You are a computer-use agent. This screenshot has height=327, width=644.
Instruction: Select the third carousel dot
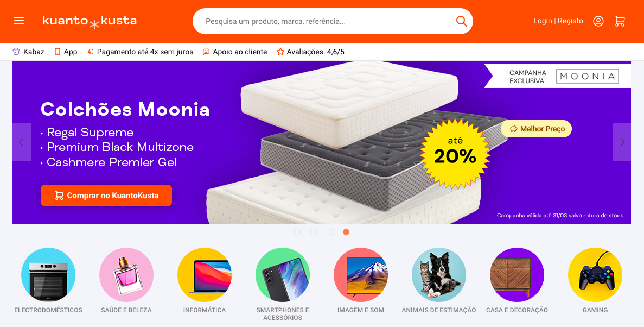tap(330, 232)
